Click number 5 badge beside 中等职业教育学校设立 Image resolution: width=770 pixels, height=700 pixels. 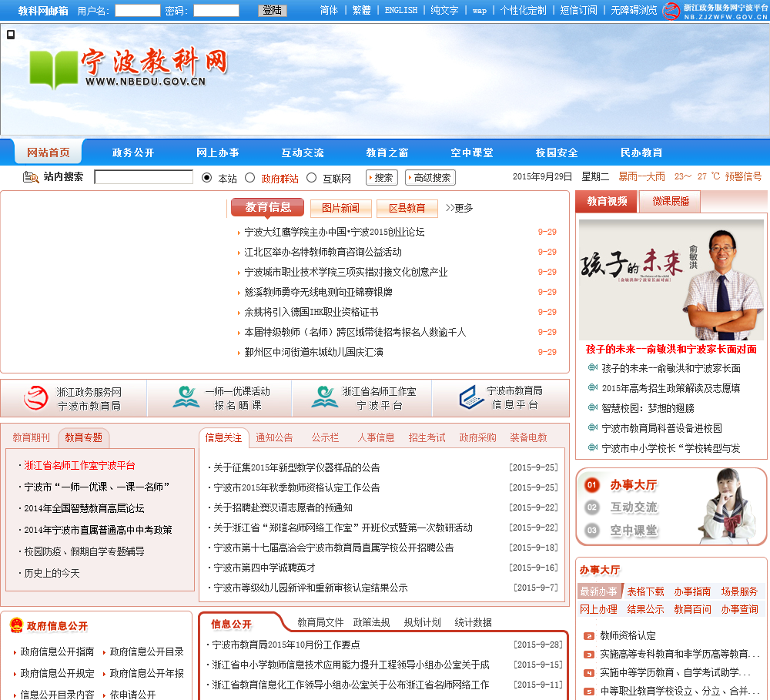(589, 692)
